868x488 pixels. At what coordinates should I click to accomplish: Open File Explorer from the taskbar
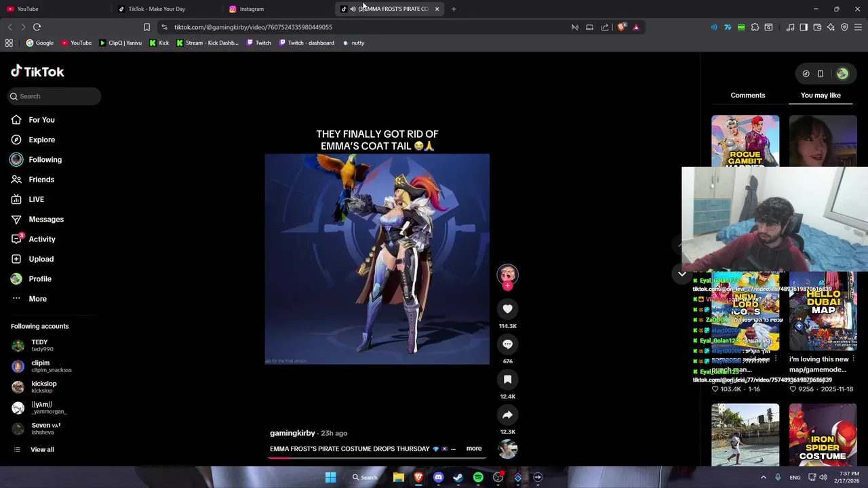[399, 477]
